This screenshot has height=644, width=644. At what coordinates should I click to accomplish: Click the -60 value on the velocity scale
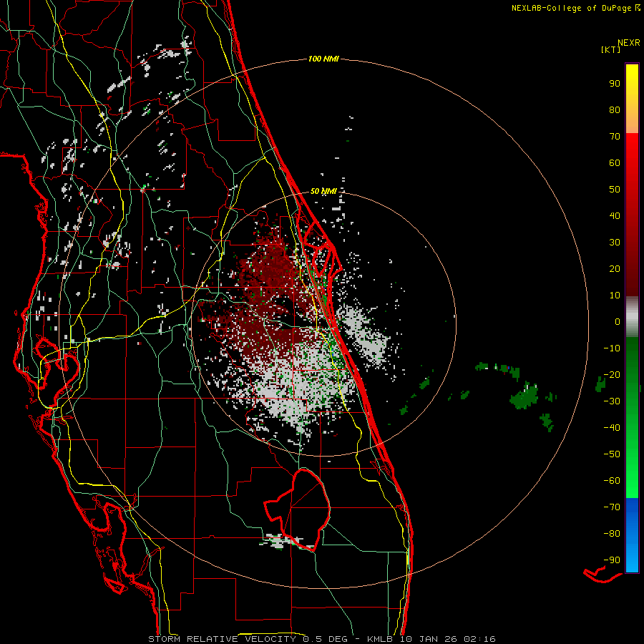pos(612,481)
